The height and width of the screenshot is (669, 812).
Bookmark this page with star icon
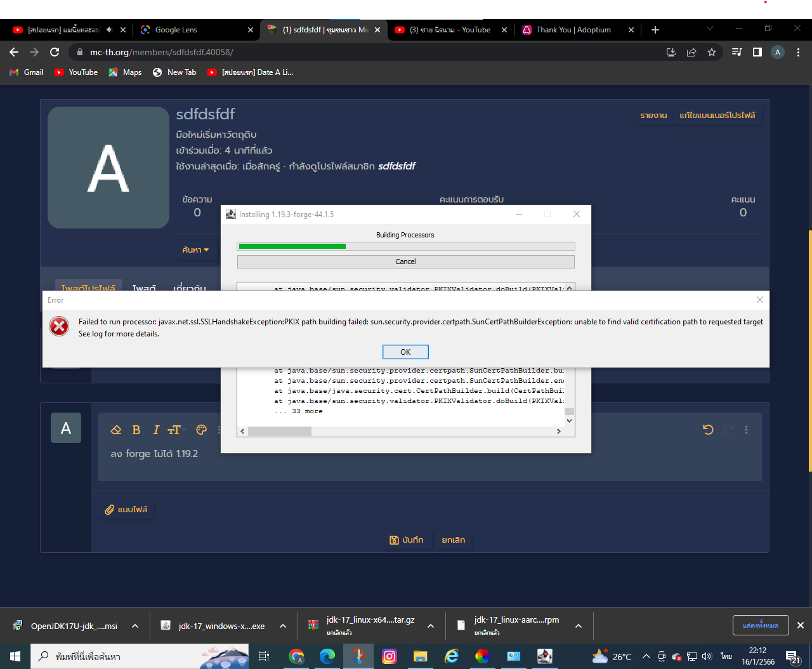pos(712,52)
